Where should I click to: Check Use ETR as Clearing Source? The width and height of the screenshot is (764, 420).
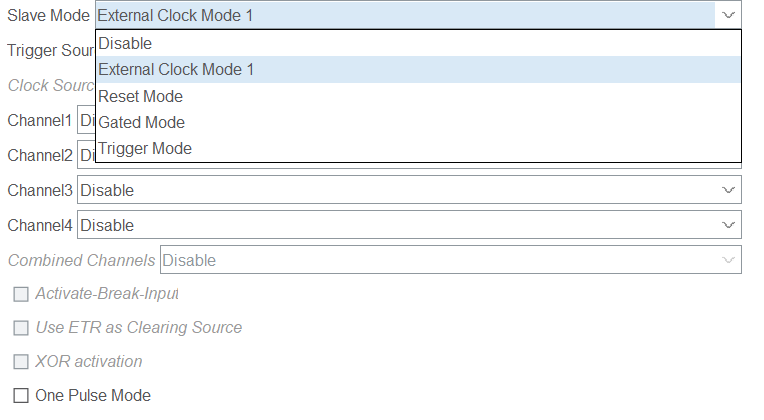(21, 327)
